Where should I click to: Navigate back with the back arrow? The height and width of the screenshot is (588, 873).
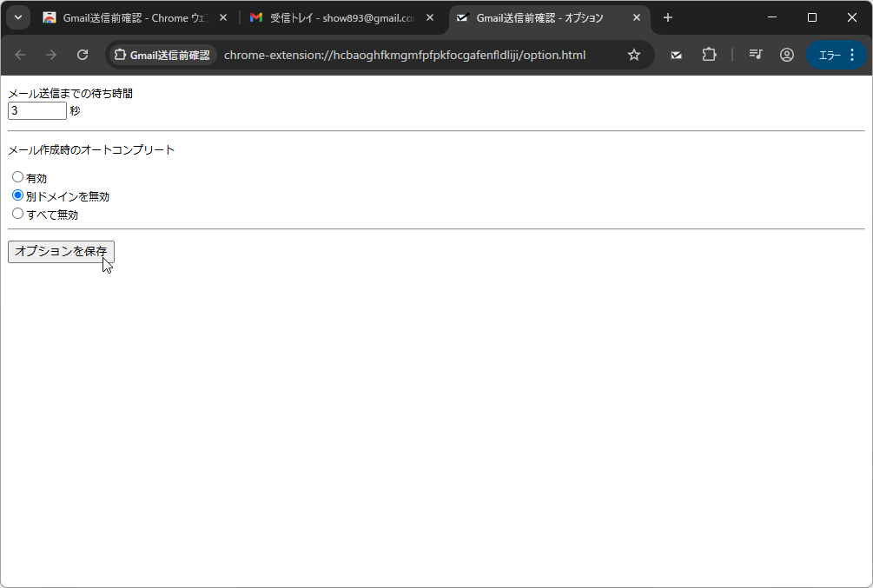pos(19,54)
